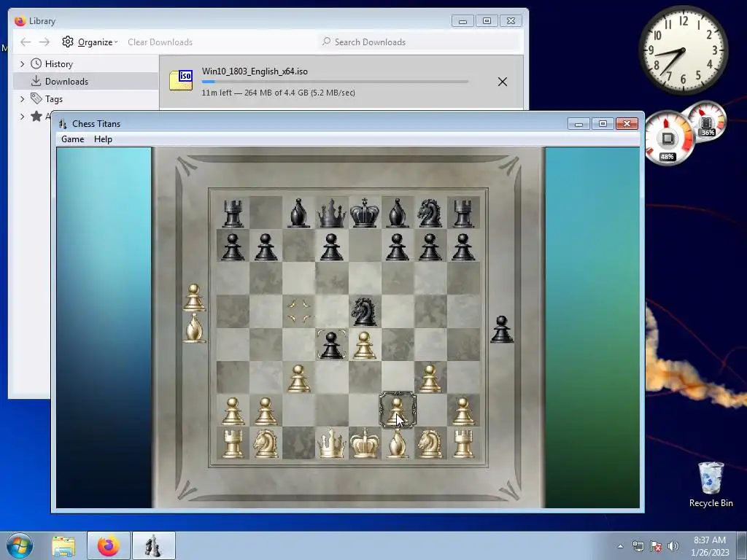Pick the black queen piece
Screen dimensions: 747x560
tap(332, 214)
